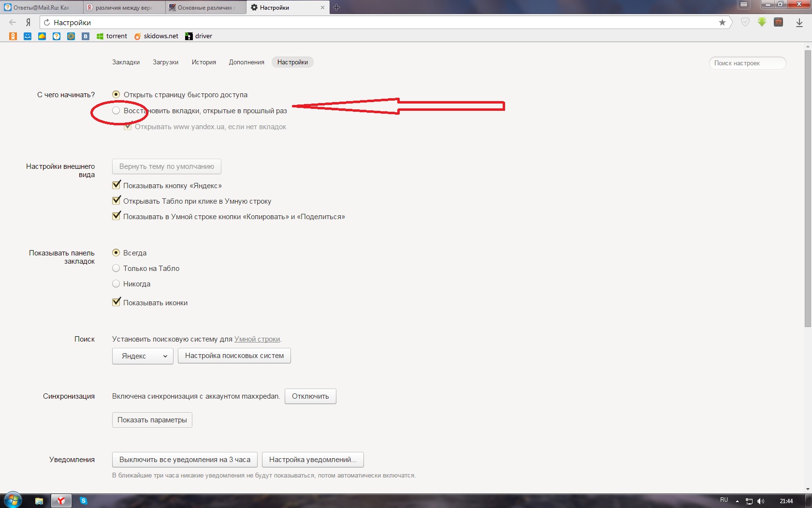Open File Explorer from the taskbar
Image resolution: width=812 pixels, height=508 pixels.
pyautogui.click(x=39, y=501)
